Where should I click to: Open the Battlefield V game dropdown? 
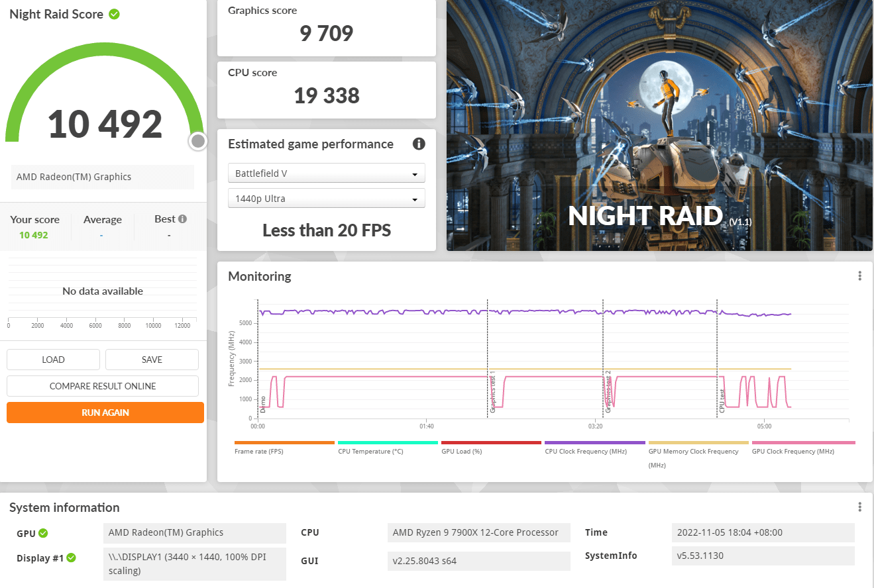[x=327, y=173]
